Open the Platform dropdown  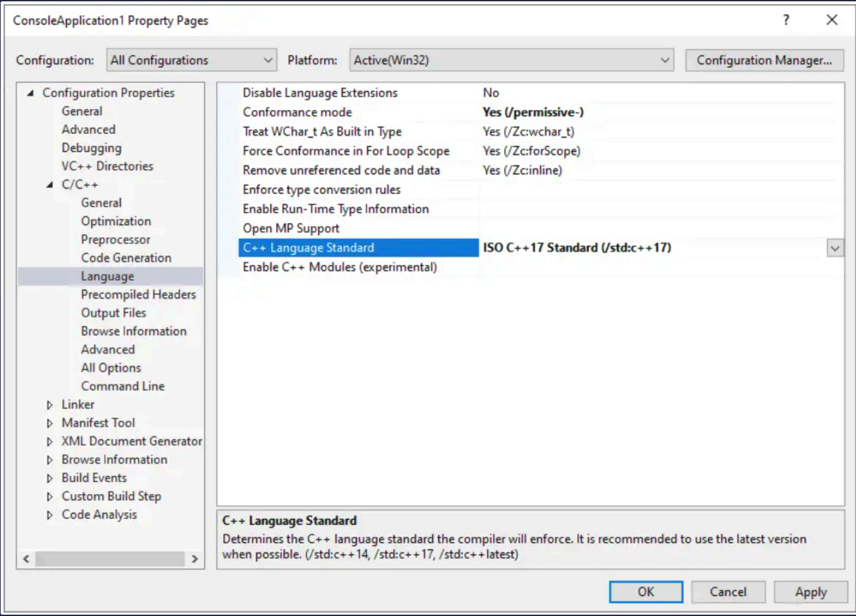pyautogui.click(x=512, y=60)
